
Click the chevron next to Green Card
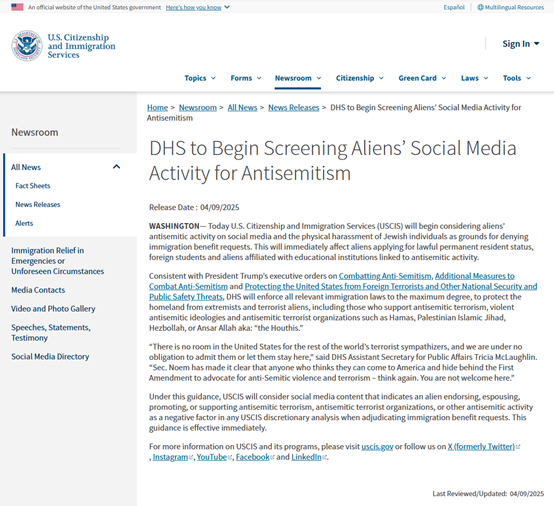tap(444, 78)
